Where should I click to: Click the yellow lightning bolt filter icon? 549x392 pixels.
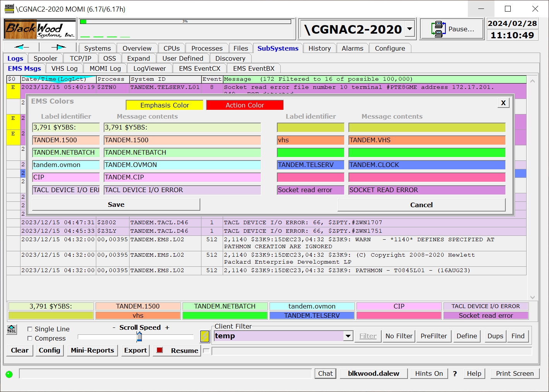(x=205, y=336)
